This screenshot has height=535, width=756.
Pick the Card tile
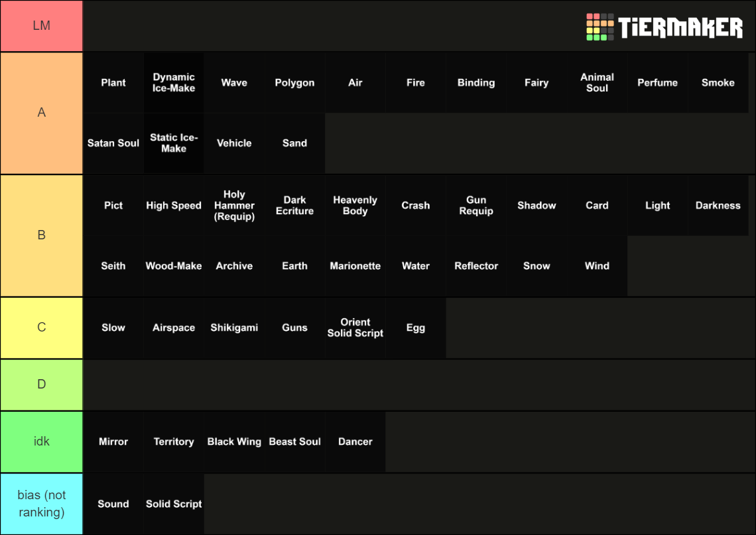(597, 206)
